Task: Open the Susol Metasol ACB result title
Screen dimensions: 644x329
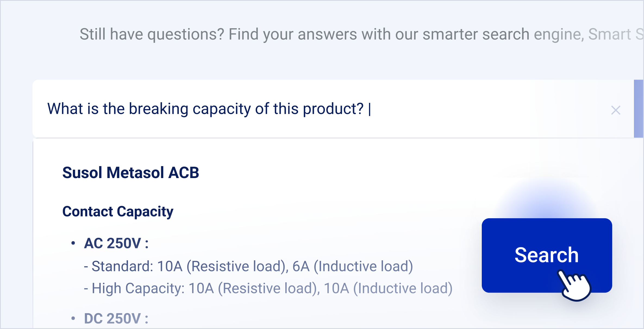Action: click(131, 173)
